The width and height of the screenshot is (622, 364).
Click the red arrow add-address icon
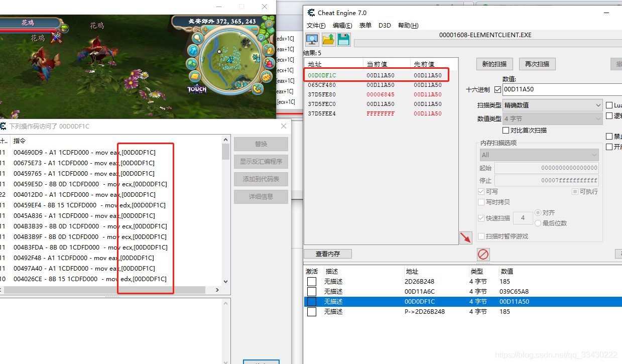coord(466,238)
